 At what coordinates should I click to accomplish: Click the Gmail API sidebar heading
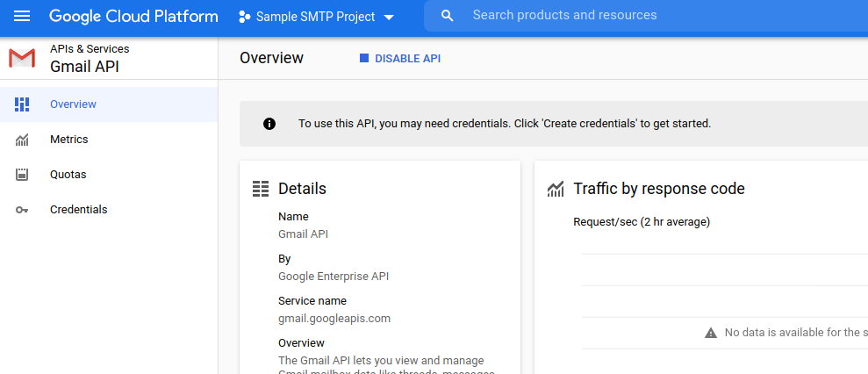85,67
